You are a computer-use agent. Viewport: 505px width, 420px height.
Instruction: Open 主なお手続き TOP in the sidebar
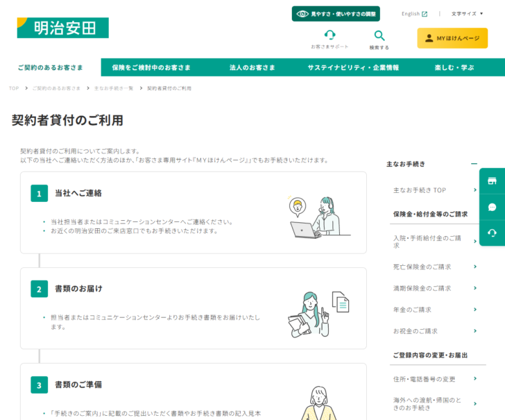434,190
